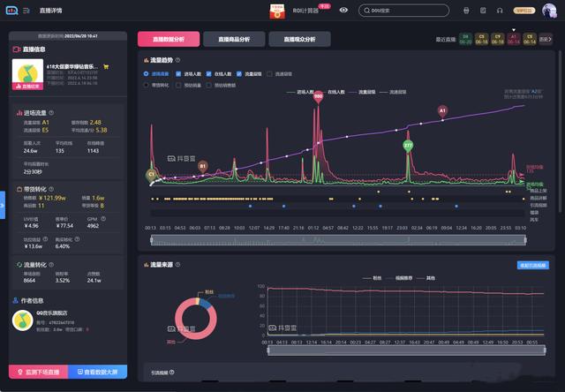Uncheck the 进场人数 checkbox
Viewport: 565px width, 392px height.
tap(177, 74)
